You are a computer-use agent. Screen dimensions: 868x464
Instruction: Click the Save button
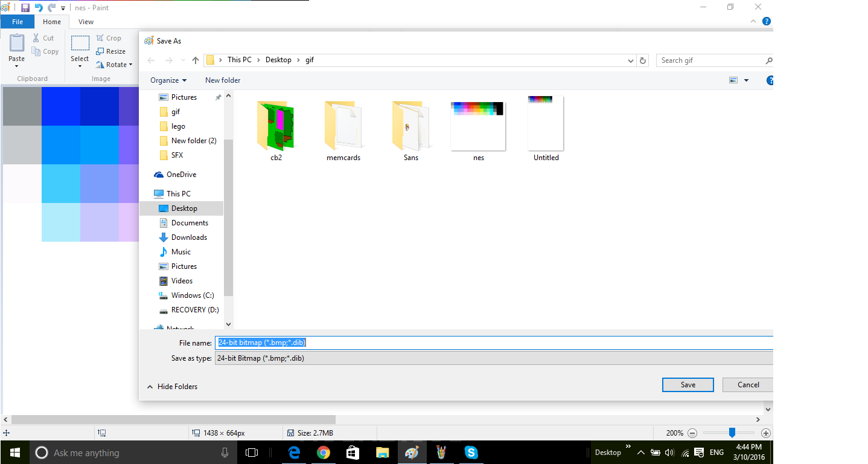(688, 385)
